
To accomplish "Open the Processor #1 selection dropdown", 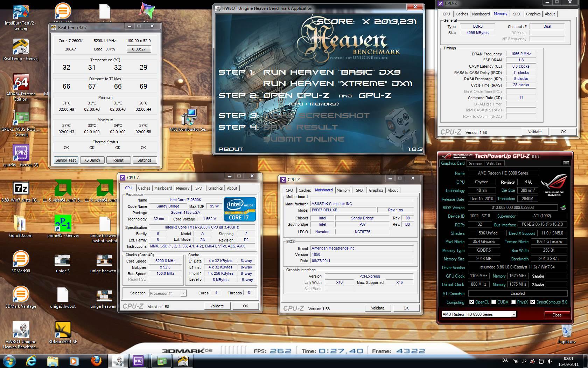I will (x=167, y=293).
